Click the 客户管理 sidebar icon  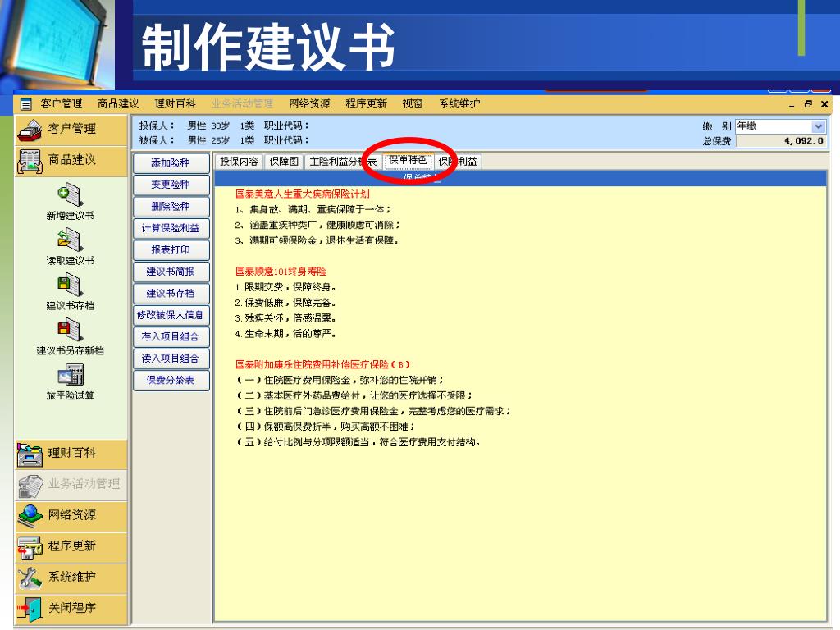click(30, 130)
